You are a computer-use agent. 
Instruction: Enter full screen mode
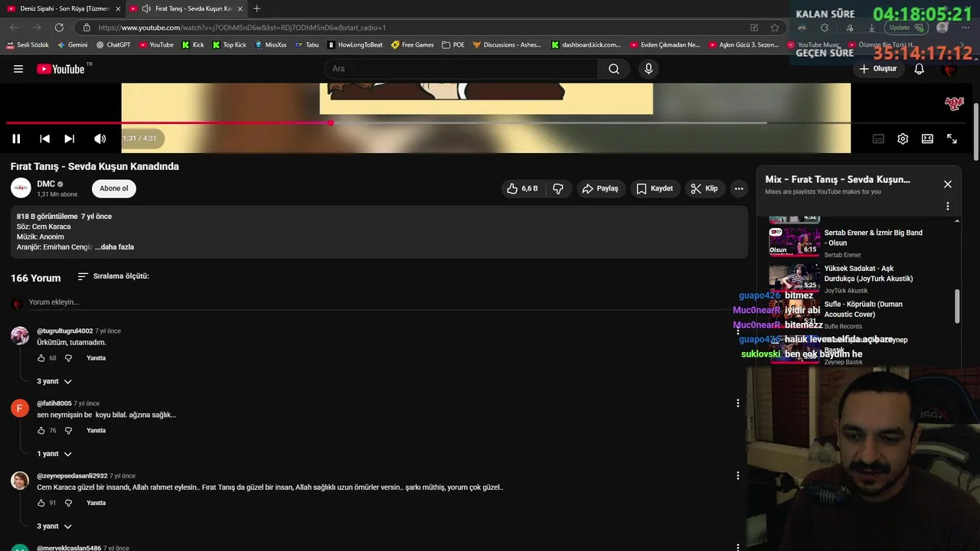click(x=952, y=139)
